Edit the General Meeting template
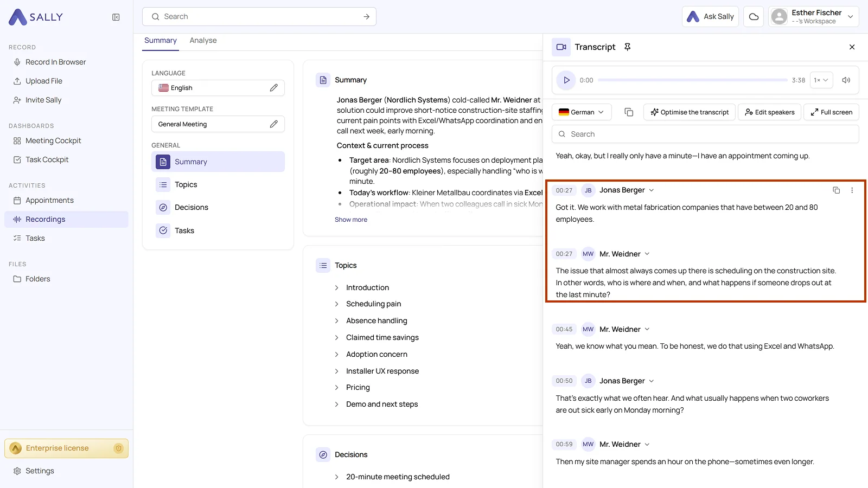 coord(274,124)
